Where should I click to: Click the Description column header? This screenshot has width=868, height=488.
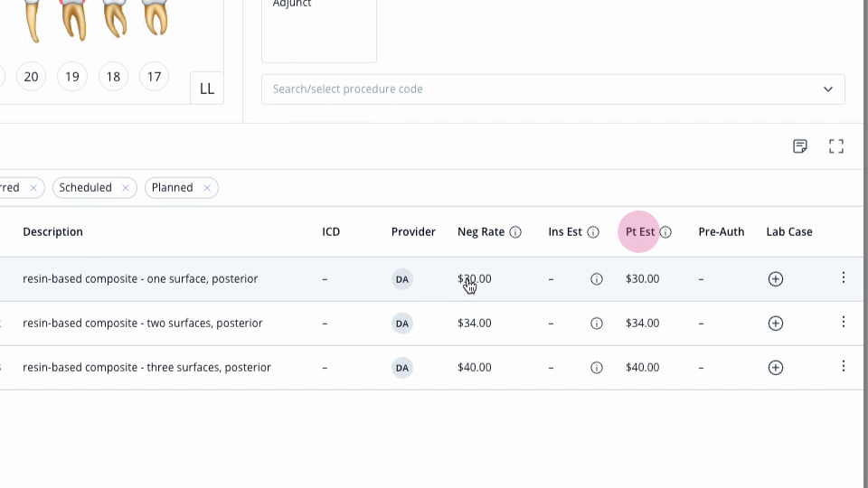click(52, 232)
